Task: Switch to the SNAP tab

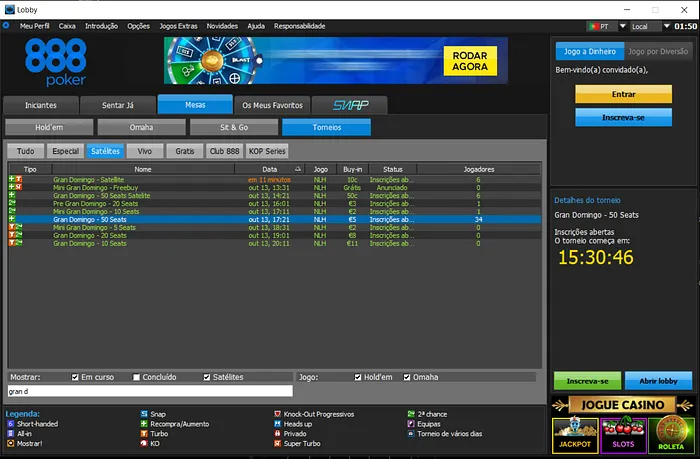Action: click(x=350, y=105)
